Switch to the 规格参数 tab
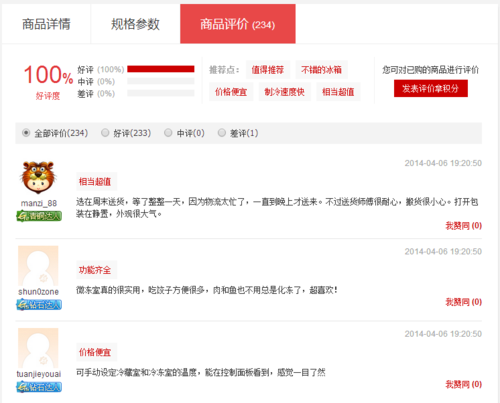Screen dimensions: 500x403 135,24
